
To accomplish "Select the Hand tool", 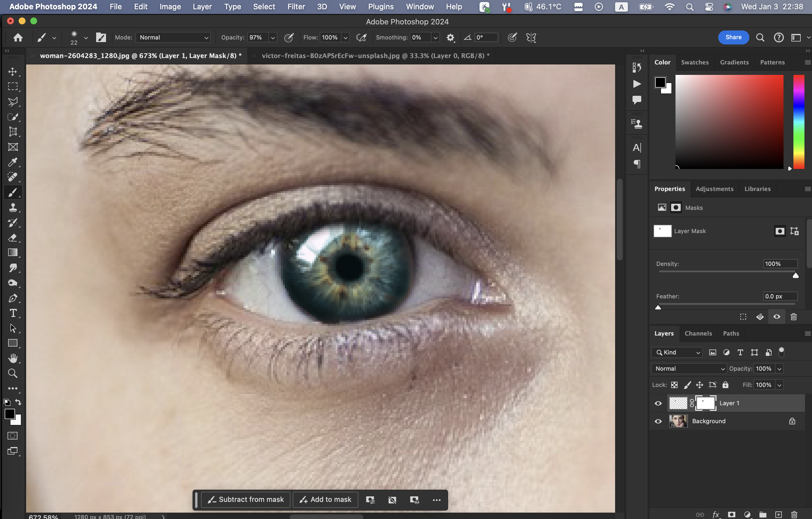I will coord(13,358).
